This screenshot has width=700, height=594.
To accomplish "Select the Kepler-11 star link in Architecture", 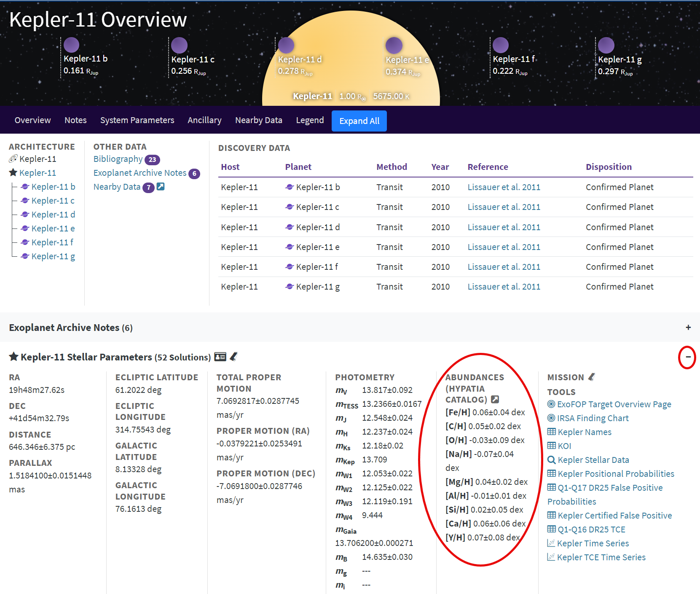I will (38, 172).
